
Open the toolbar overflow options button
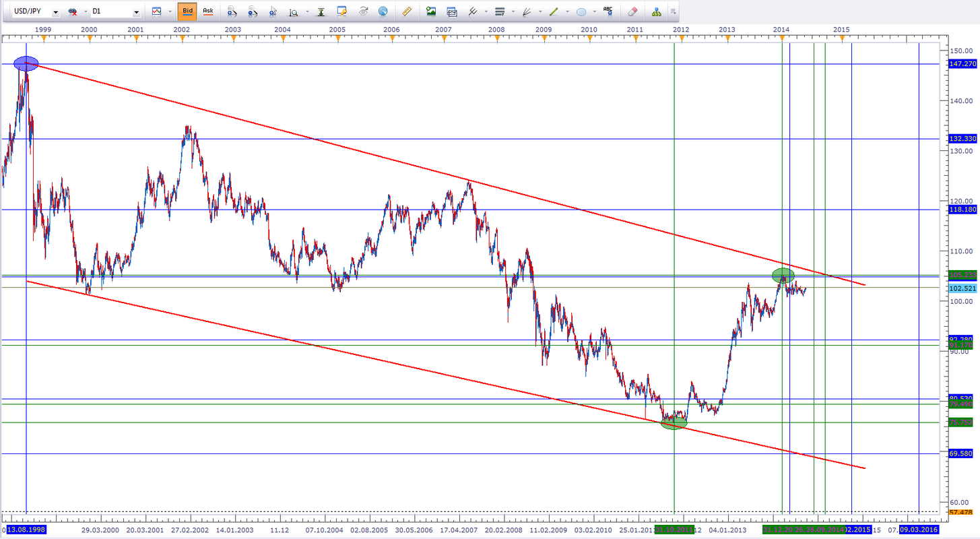click(674, 12)
